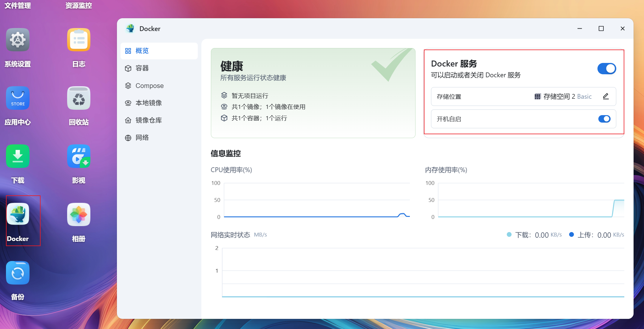Viewport: 644px width, 329px height.
Task: Open the 相册 photos app icon
Action: (x=79, y=214)
